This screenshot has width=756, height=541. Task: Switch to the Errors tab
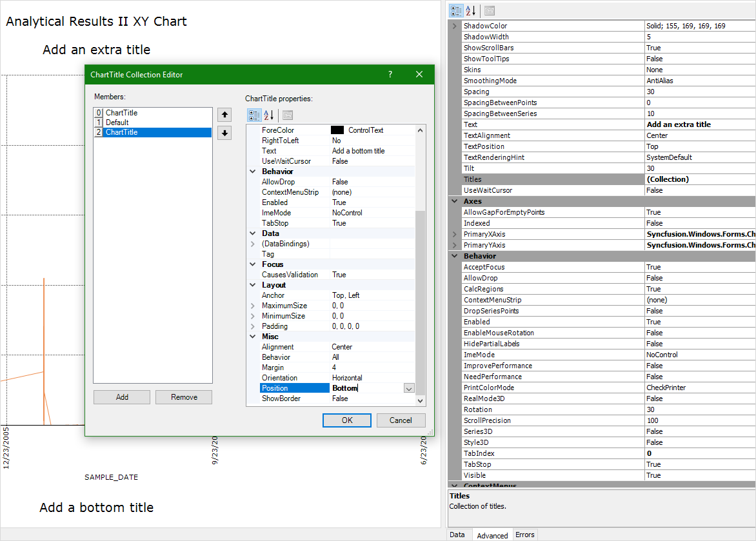click(524, 535)
